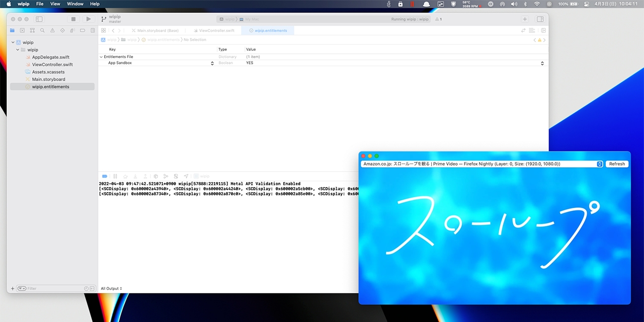Collapse the Entitlements File row
The image size is (644, 322).
(101, 57)
